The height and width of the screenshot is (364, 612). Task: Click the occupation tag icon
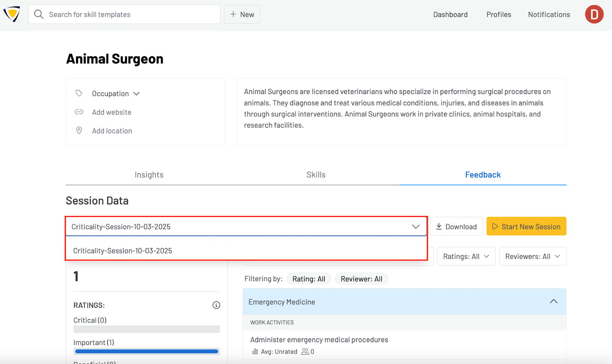(x=79, y=93)
